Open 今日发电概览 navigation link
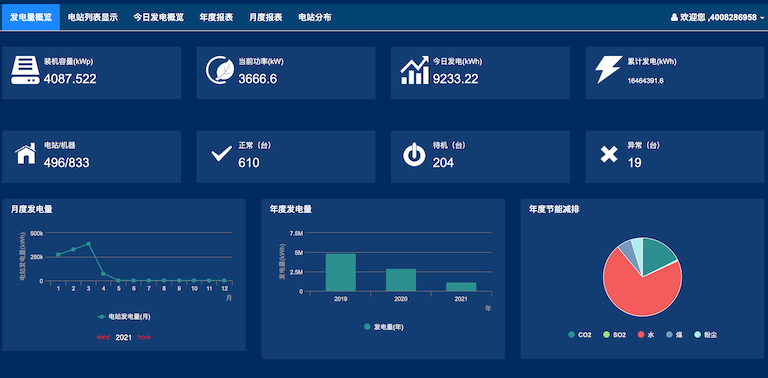 [x=159, y=18]
